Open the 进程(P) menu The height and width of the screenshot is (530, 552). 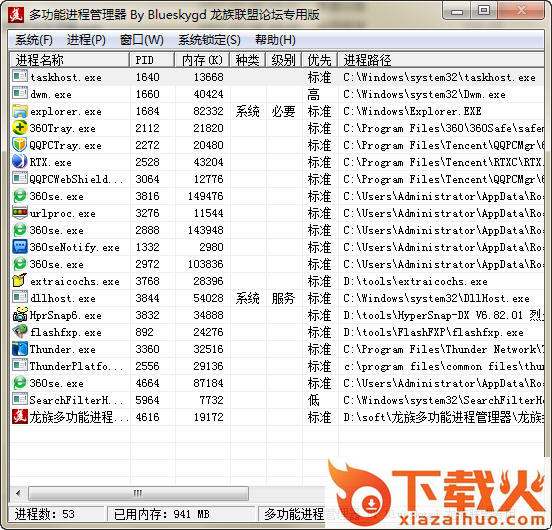coord(86,40)
